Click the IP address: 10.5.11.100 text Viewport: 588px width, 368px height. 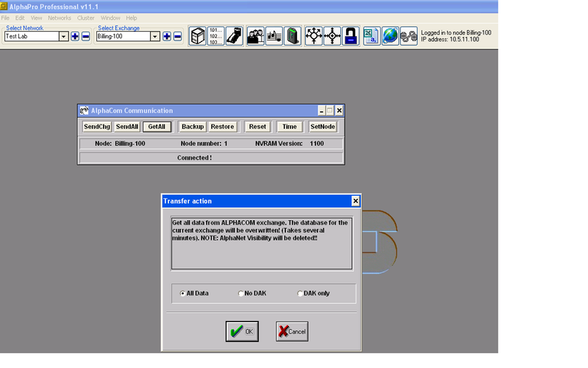pos(450,40)
